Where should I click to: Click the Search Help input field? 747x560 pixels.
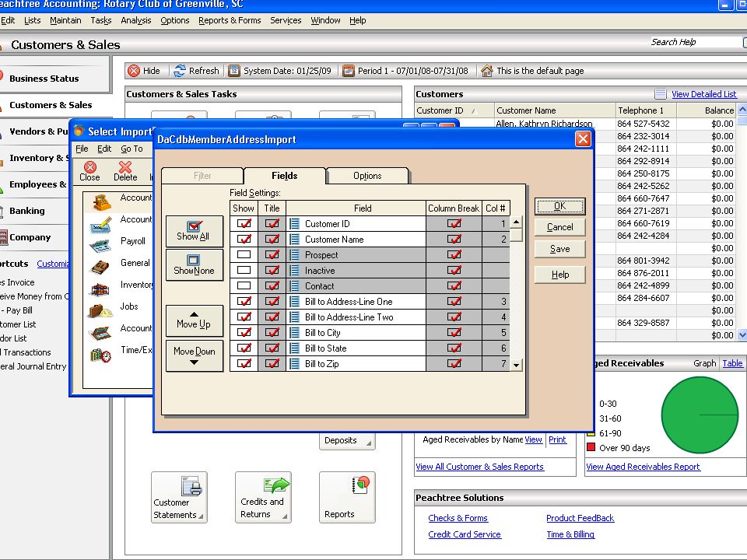click(696, 42)
